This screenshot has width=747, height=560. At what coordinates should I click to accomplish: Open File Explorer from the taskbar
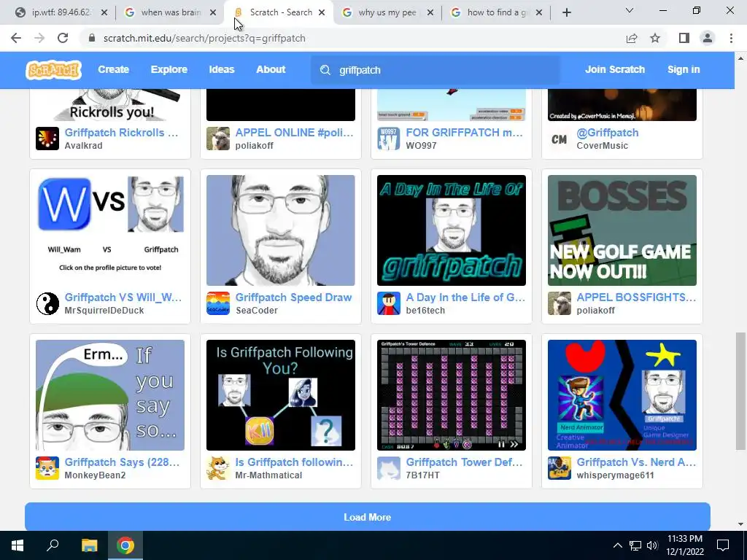coord(89,545)
